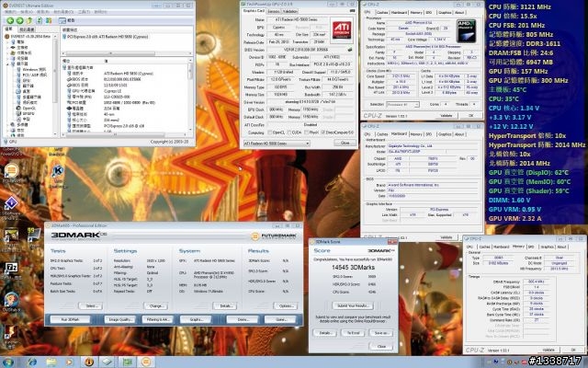Click Change button under Settings in 3DMark06
Image resolution: width=588 pixels, height=368 pixels.
click(x=155, y=306)
